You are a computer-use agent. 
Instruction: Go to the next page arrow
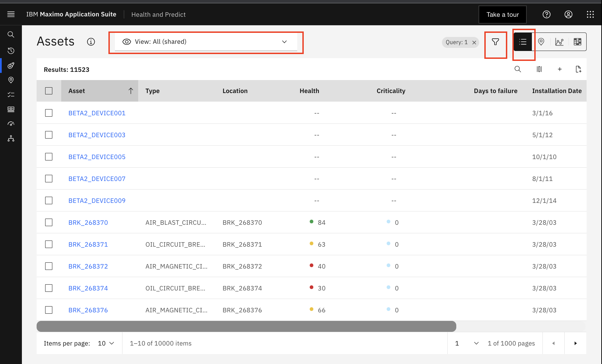point(575,343)
